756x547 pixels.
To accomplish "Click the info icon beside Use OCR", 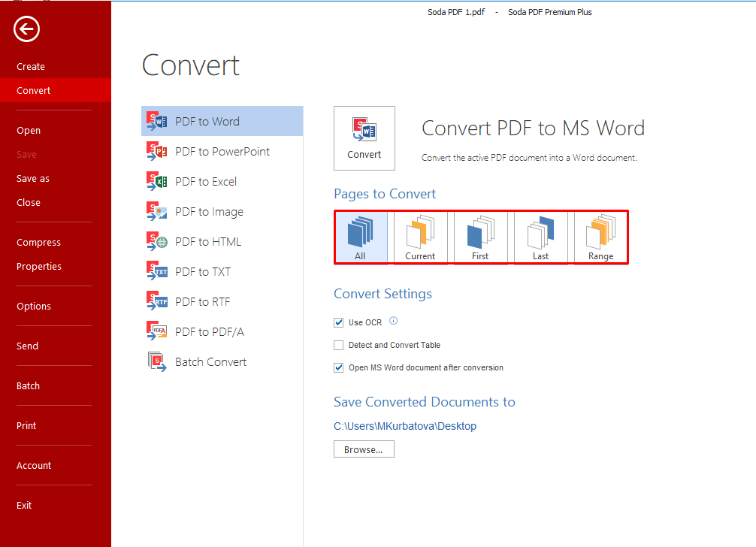I will coord(394,321).
